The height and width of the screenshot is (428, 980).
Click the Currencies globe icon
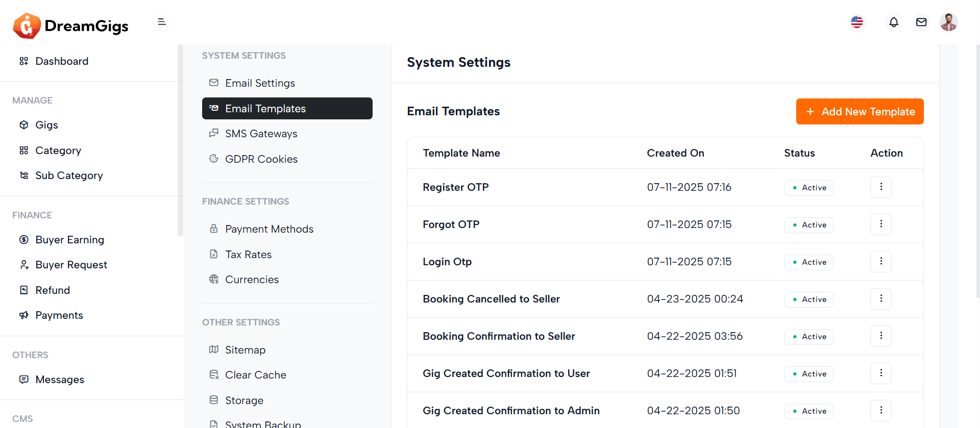(x=214, y=279)
